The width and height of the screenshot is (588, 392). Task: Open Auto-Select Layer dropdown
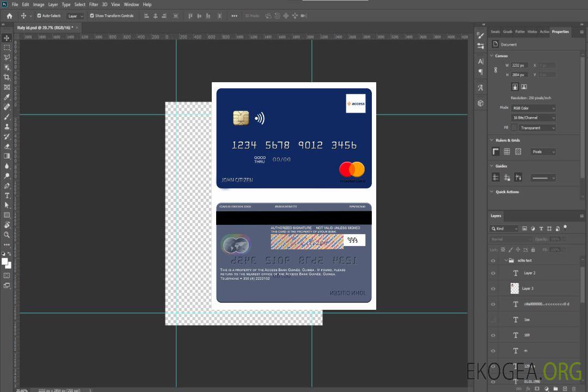pos(75,16)
